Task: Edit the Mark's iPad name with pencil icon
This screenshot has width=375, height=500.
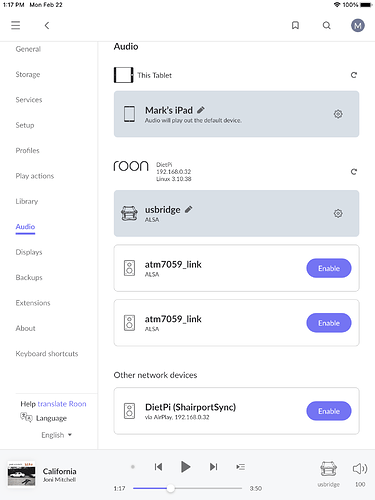Action: [201, 110]
